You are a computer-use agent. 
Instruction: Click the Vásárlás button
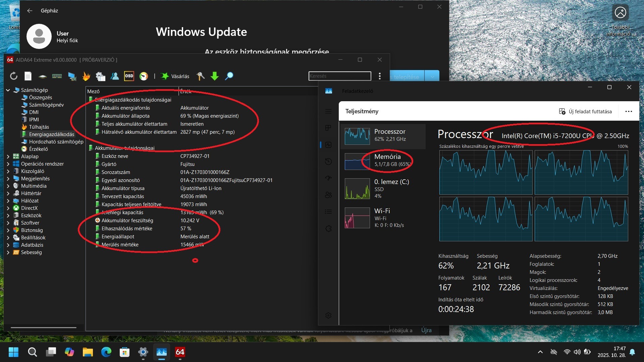coord(175,76)
